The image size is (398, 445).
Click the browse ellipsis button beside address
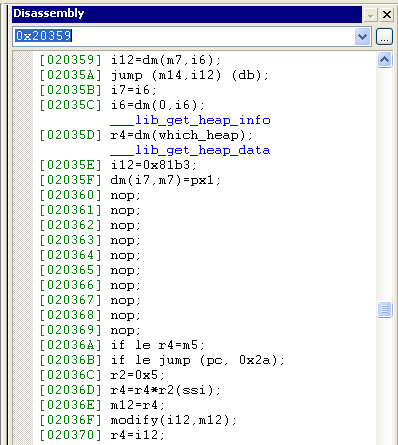point(384,36)
